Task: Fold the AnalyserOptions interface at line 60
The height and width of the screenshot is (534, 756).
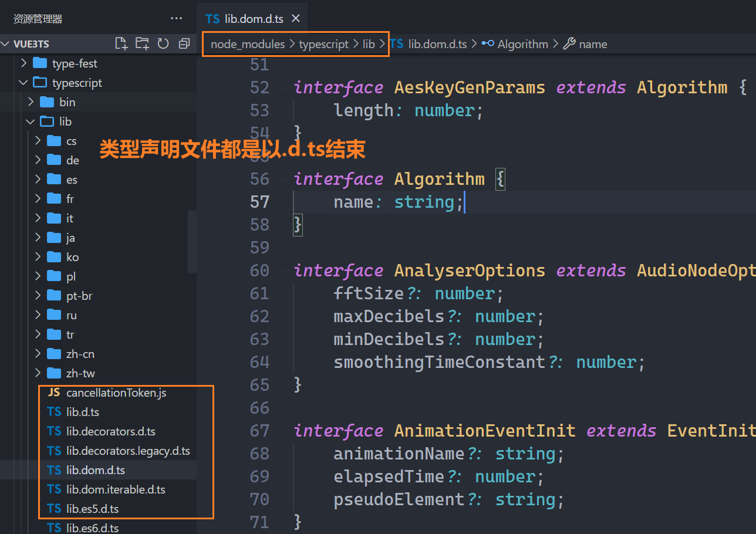Action: tap(283, 271)
